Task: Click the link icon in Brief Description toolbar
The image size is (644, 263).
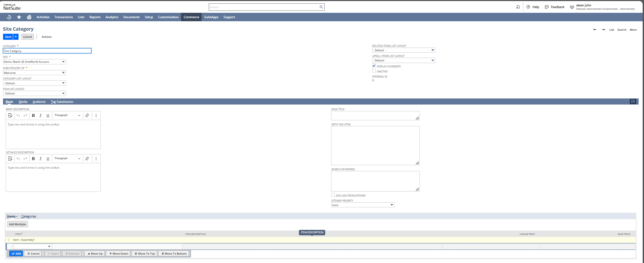Action: click(87, 116)
